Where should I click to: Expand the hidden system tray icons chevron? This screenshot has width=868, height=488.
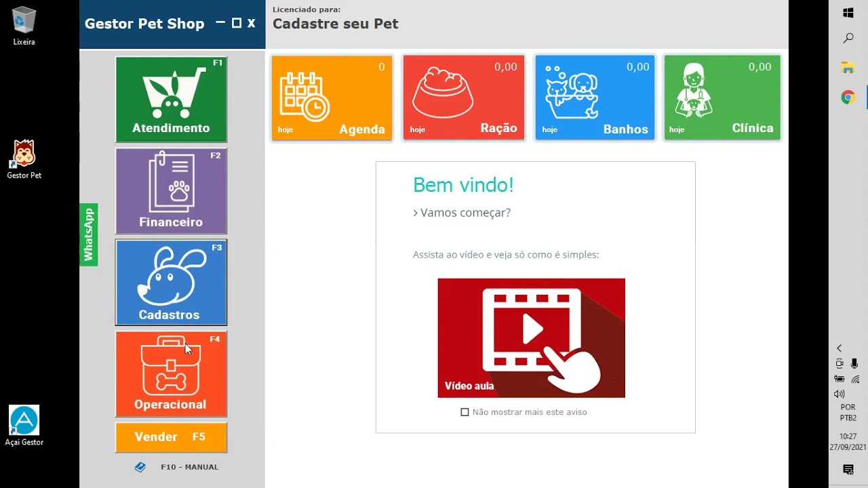coord(840,348)
